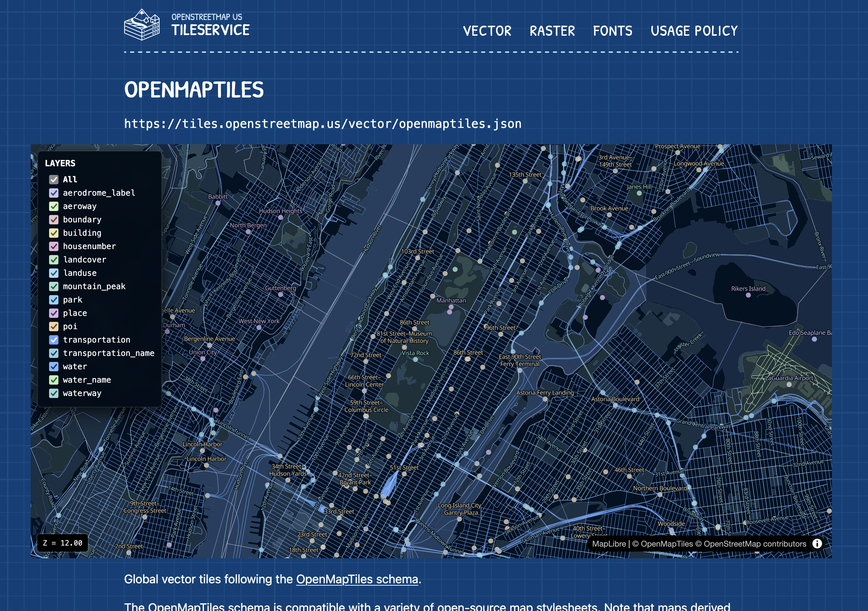Open the Vector menu item
Image resolution: width=868 pixels, height=611 pixels.
pos(487,31)
